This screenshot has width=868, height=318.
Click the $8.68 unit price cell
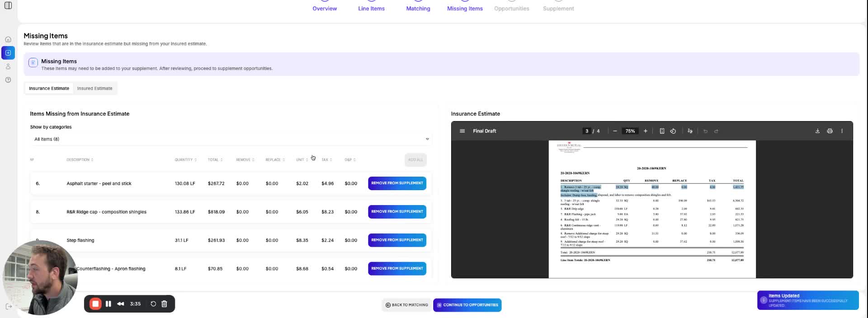(302, 269)
